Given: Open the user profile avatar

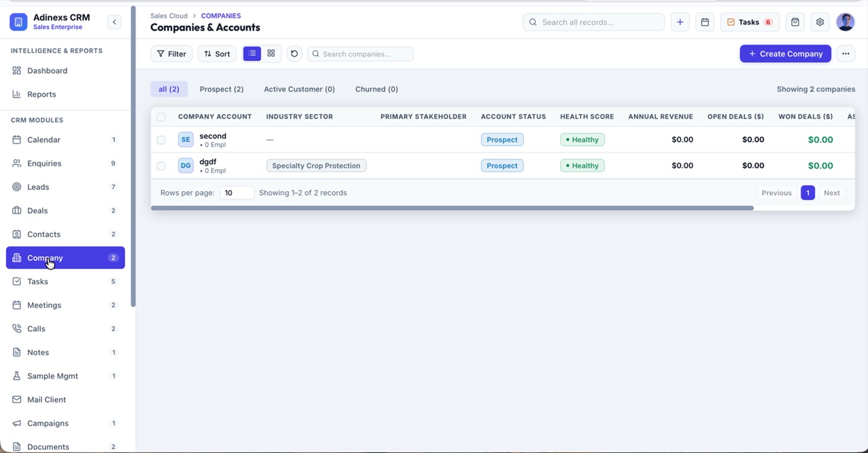Looking at the screenshot, I should coord(846,22).
